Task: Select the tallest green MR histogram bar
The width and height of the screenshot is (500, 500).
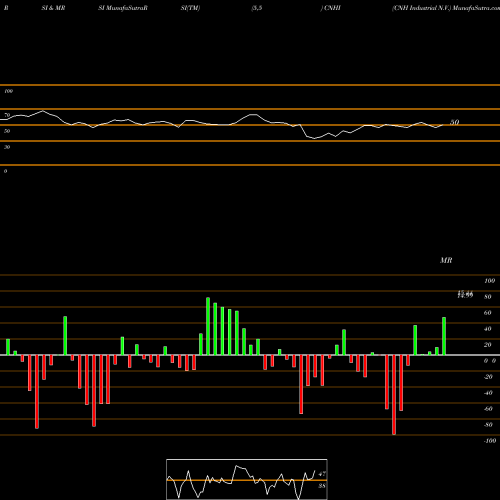Action: click(208, 326)
